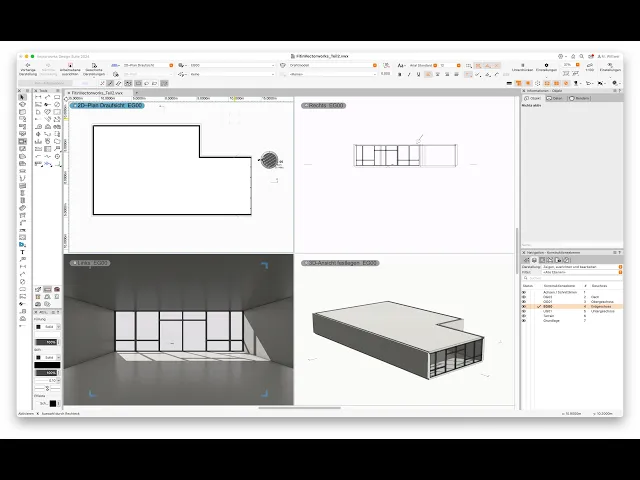Set left text alignment

point(428,74)
